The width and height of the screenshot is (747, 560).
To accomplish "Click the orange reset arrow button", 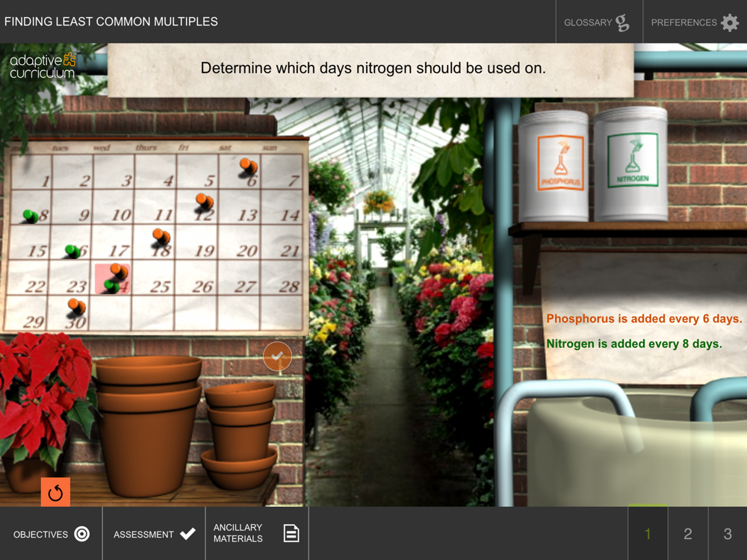I will (x=55, y=492).
